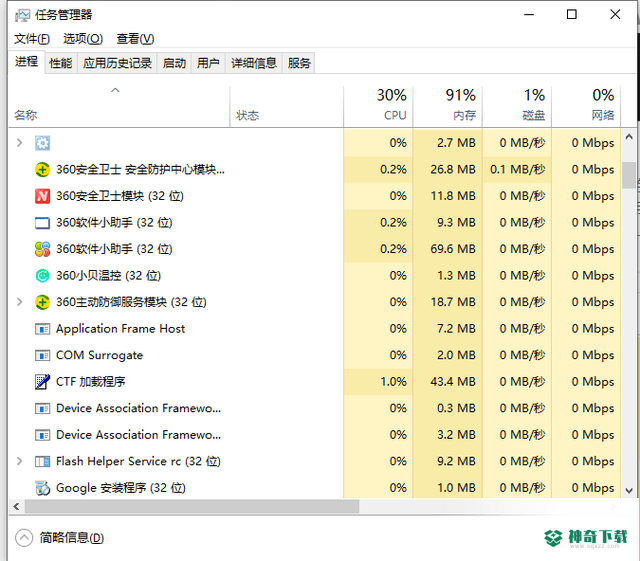The width and height of the screenshot is (640, 561).
Task: Click the Flash Helper Service icon
Action: point(42,461)
